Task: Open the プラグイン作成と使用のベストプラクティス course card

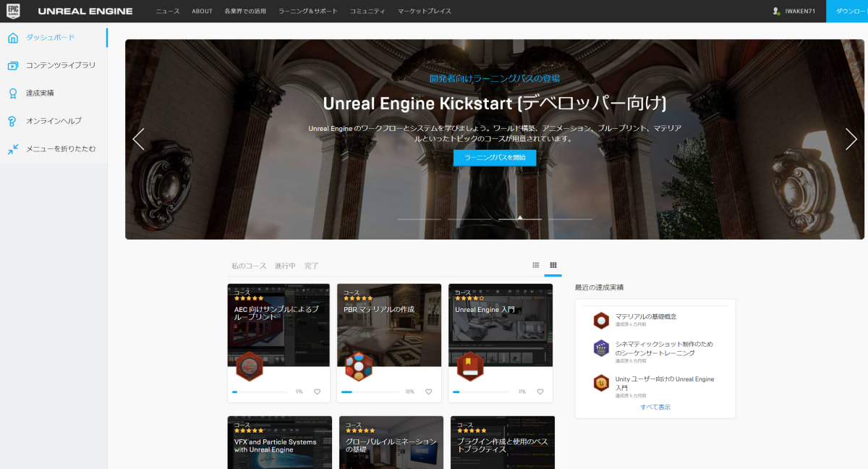Action: 503,442
